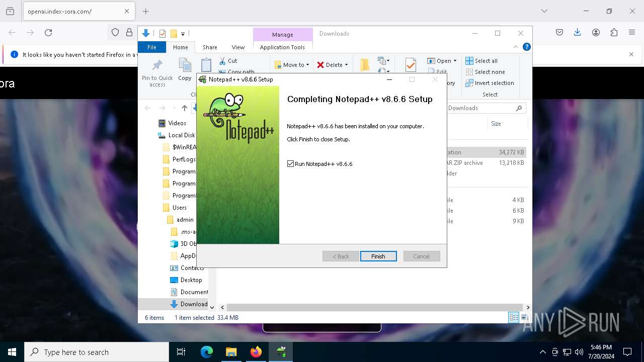The image size is (644, 362).
Task: Select Users folder in tree
Action: click(175, 208)
